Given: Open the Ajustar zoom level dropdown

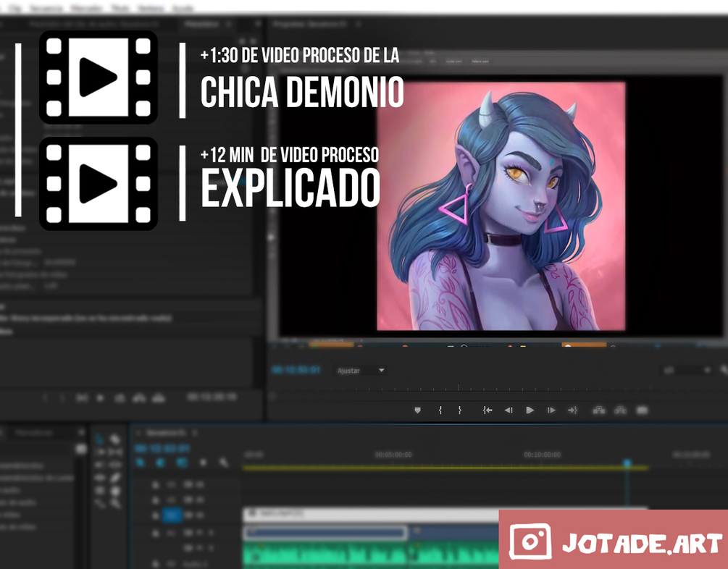Looking at the screenshot, I should (x=361, y=371).
